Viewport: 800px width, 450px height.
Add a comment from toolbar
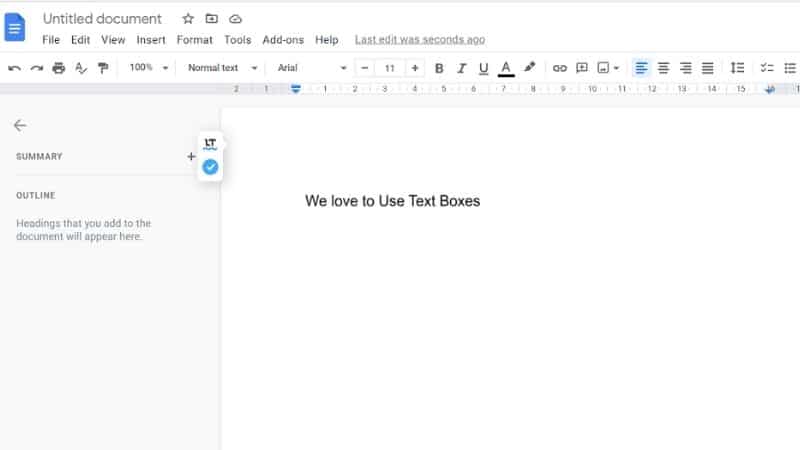[582, 68]
